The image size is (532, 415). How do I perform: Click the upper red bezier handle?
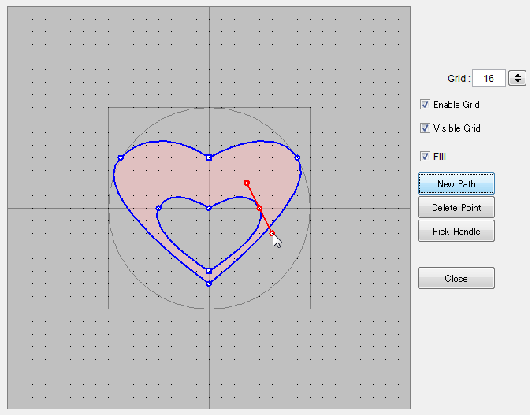click(247, 183)
